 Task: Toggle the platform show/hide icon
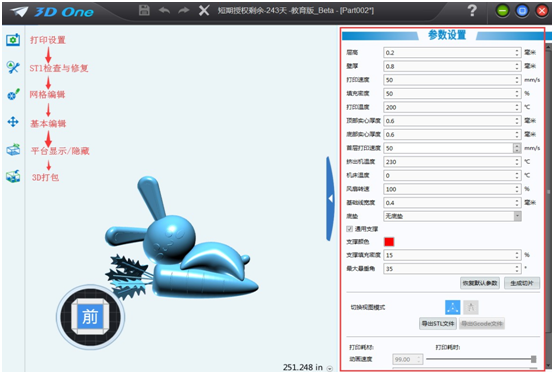[13, 149]
